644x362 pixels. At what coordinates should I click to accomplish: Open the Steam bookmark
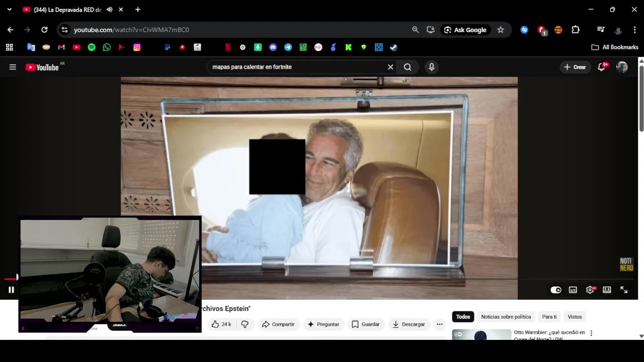(393, 47)
